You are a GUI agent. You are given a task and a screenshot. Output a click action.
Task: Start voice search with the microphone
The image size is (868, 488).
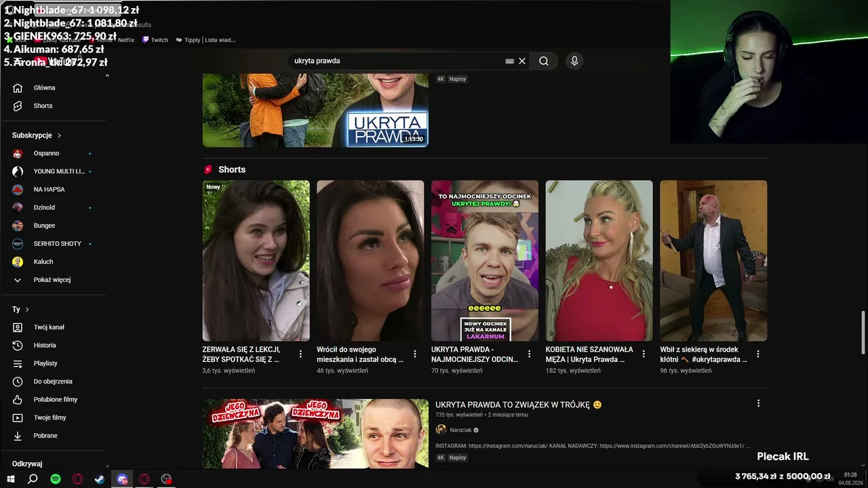tap(574, 61)
